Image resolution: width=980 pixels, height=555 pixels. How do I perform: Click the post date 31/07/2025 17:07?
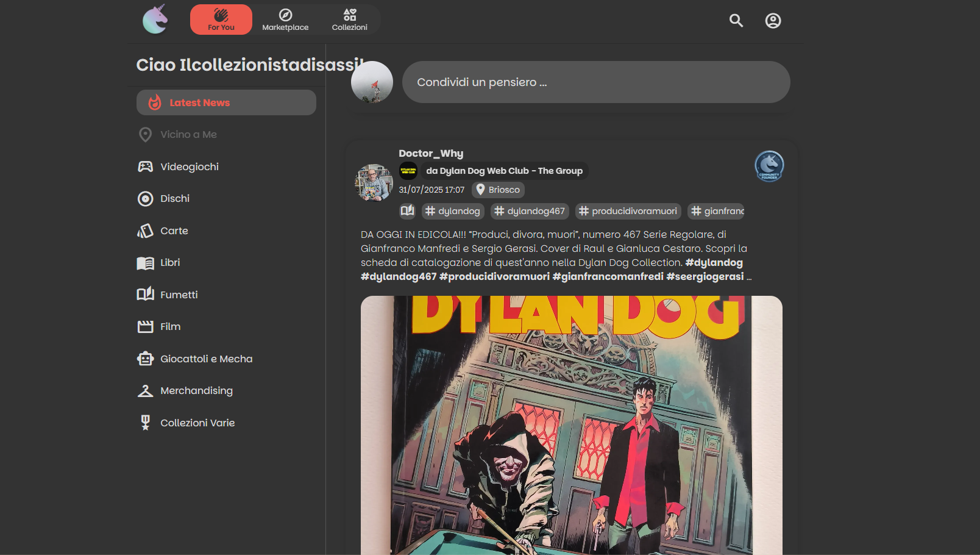[x=431, y=190]
